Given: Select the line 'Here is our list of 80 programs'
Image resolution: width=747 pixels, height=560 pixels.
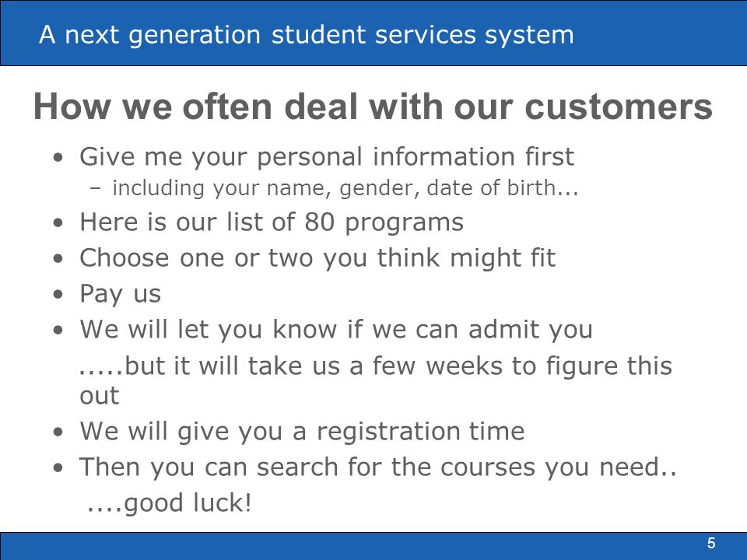Looking at the screenshot, I should (x=272, y=222).
